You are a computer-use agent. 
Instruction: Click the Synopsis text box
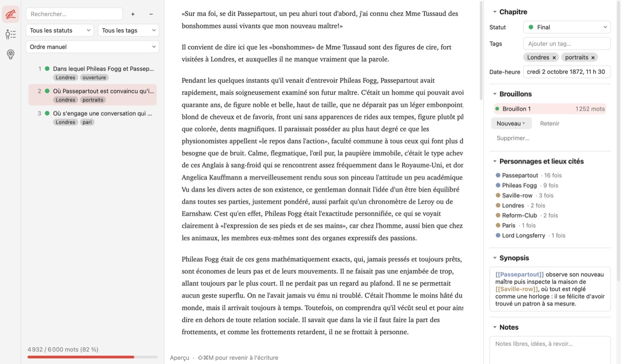tap(550, 289)
